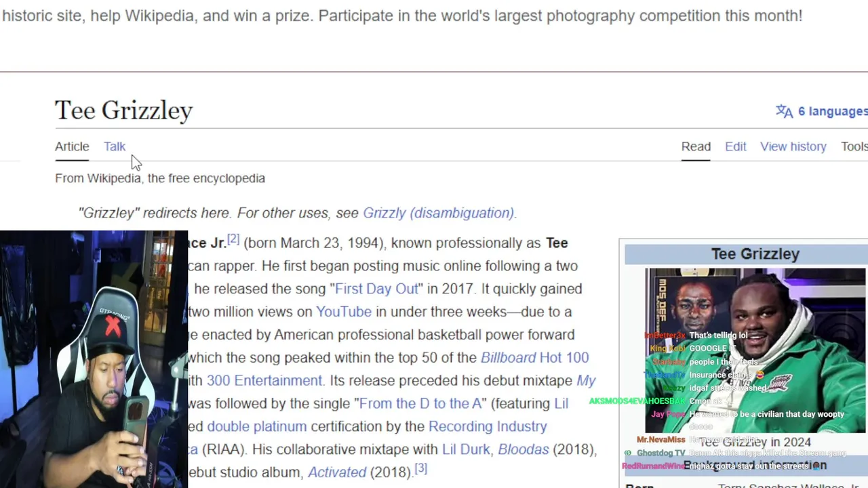Viewport: 868px width, 488px height.
Task: Expand the Tools menu
Action: point(854,146)
